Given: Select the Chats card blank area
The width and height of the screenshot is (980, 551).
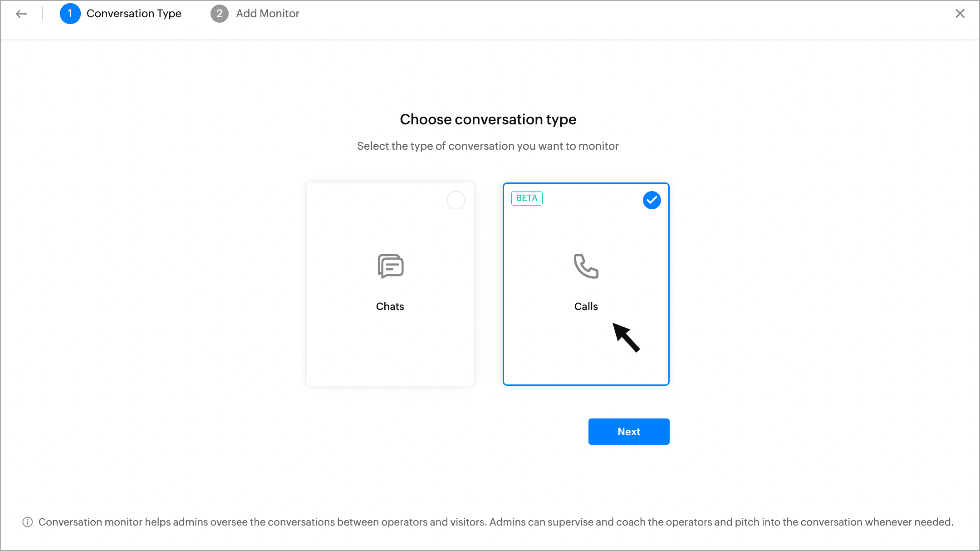Looking at the screenshot, I should tap(390, 349).
